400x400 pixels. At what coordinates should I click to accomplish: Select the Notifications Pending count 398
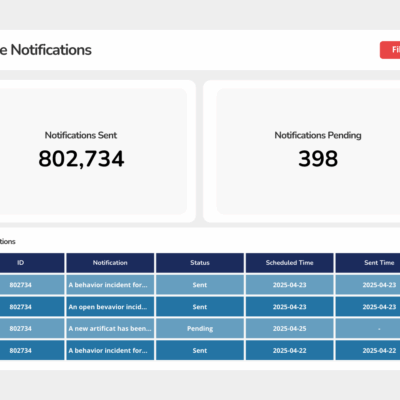tap(318, 159)
